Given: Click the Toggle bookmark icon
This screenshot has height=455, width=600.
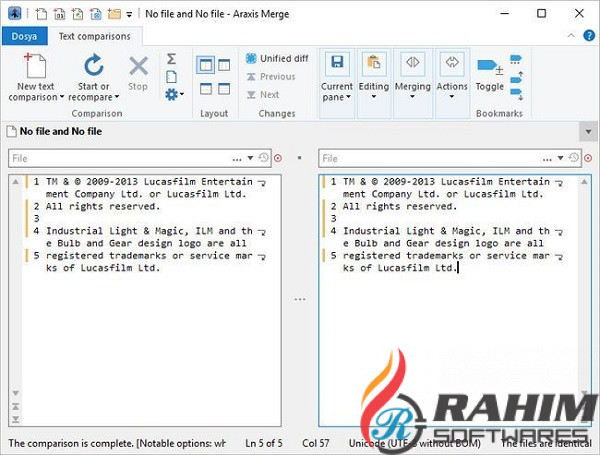Looking at the screenshot, I should tap(490, 66).
